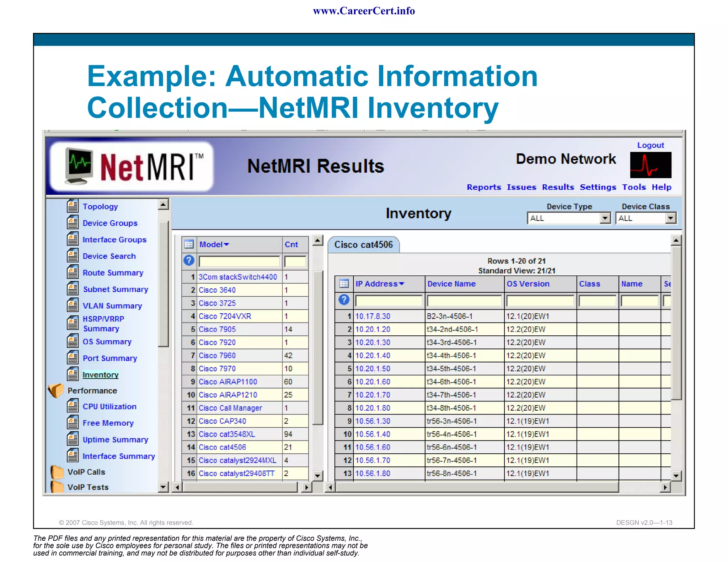Open the Cisco AIRAP1100 model link
Screen dimensions: 728x562
click(x=227, y=382)
